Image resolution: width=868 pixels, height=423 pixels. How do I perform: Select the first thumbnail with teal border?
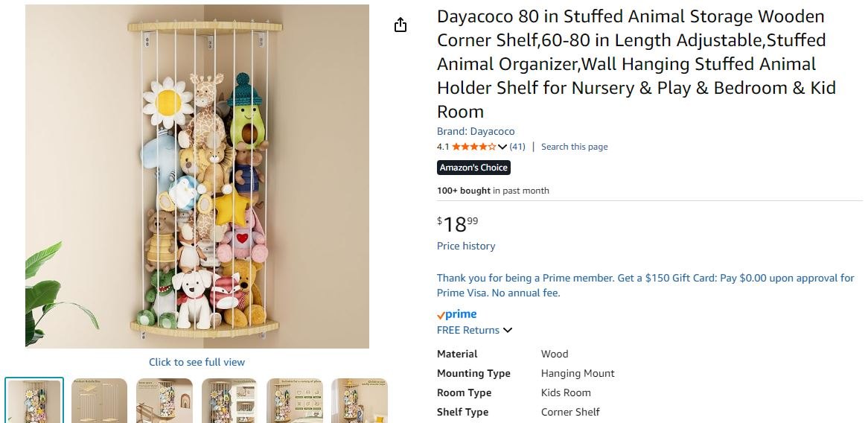click(x=34, y=401)
